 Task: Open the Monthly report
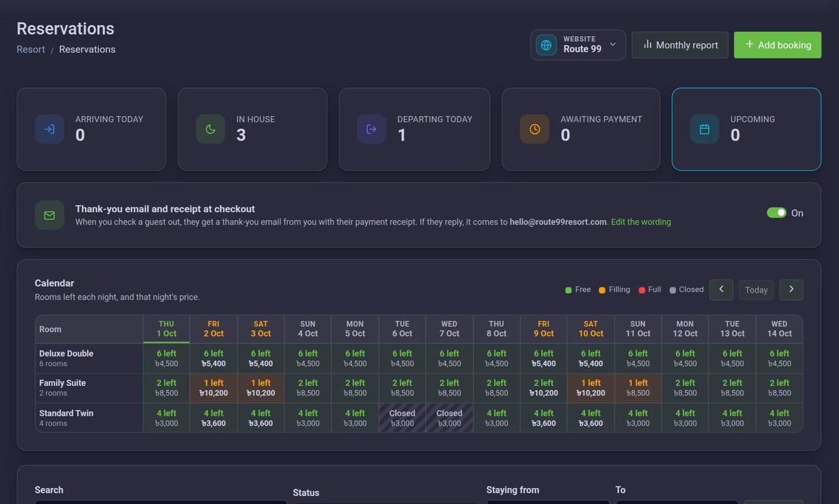680,45
